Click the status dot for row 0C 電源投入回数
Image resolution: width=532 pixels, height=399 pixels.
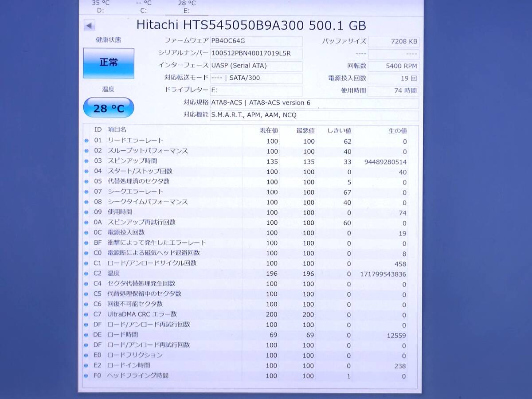click(86, 233)
